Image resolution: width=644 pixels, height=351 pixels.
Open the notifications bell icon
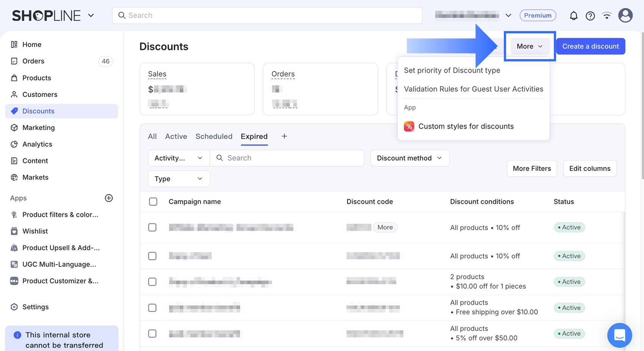pos(574,16)
